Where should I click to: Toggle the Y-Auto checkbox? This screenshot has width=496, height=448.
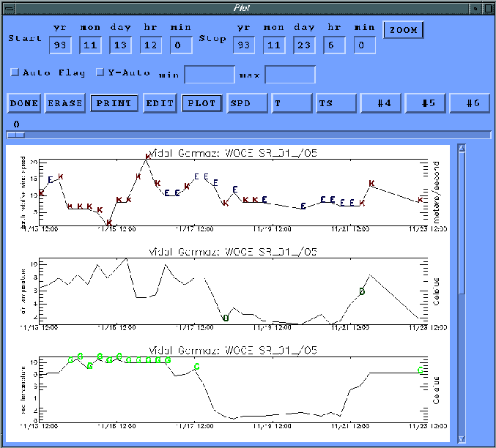pyautogui.click(x=101, y=72)
